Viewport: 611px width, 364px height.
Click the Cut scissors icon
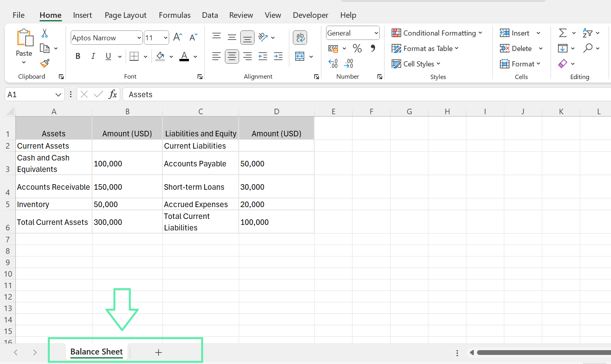click(x=45, y=33)
